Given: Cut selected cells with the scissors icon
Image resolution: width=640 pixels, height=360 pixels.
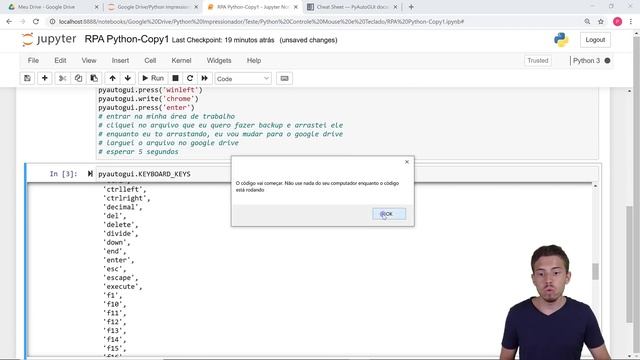Looking at the screenshot, I should tap(62, 78).
